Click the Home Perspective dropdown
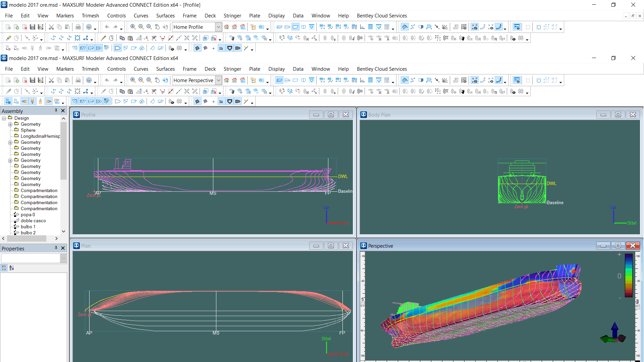This screenshot has width=644, height=362. coord(218,80)
